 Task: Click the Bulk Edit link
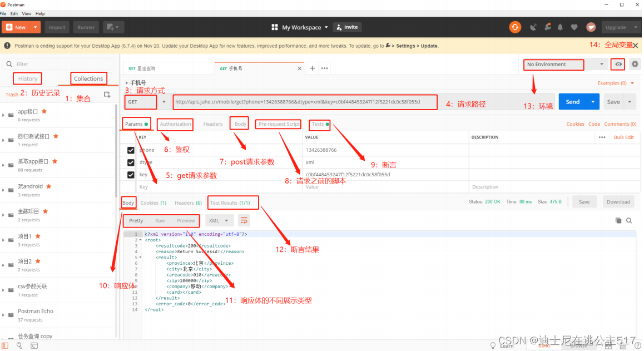[623, 137]
